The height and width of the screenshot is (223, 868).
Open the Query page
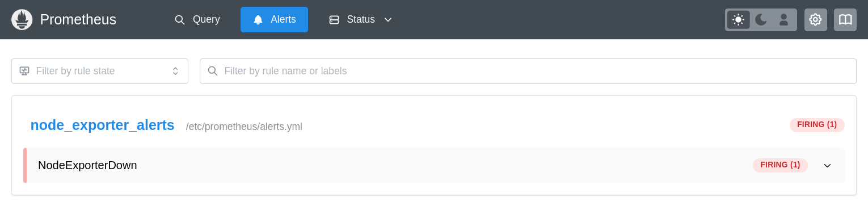click(x=197, y=19)
